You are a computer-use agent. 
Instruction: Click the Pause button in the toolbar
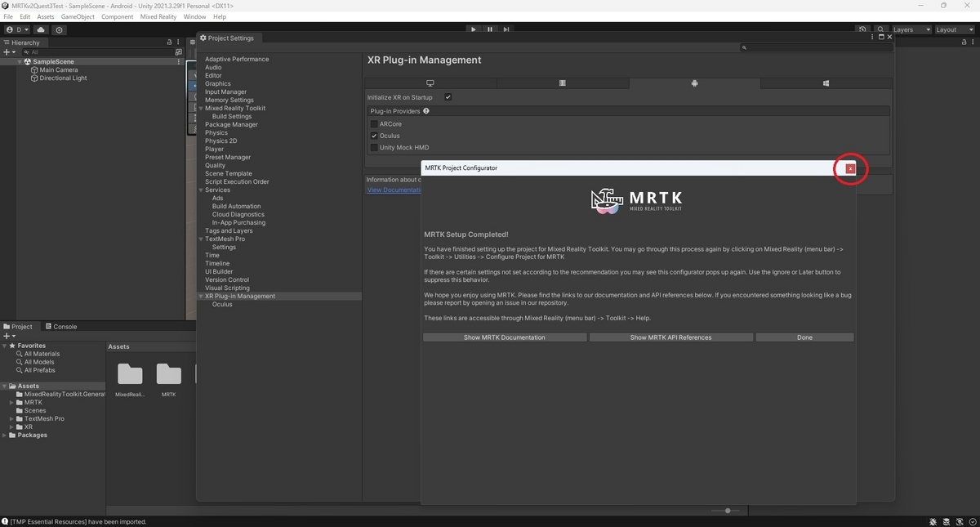point(490,29)
